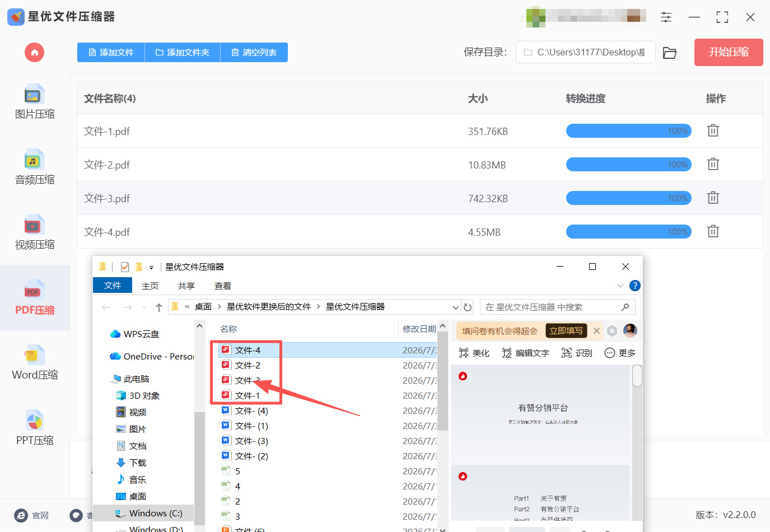This screenshot has height=532, width=770.
Task: Open 3D 对象 folder in tree
Action: click(138, 395)
